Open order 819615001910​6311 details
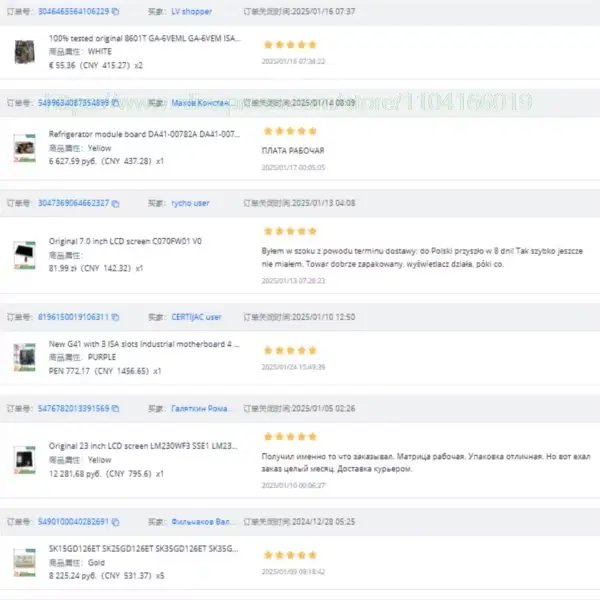 (x=73, y=317)
